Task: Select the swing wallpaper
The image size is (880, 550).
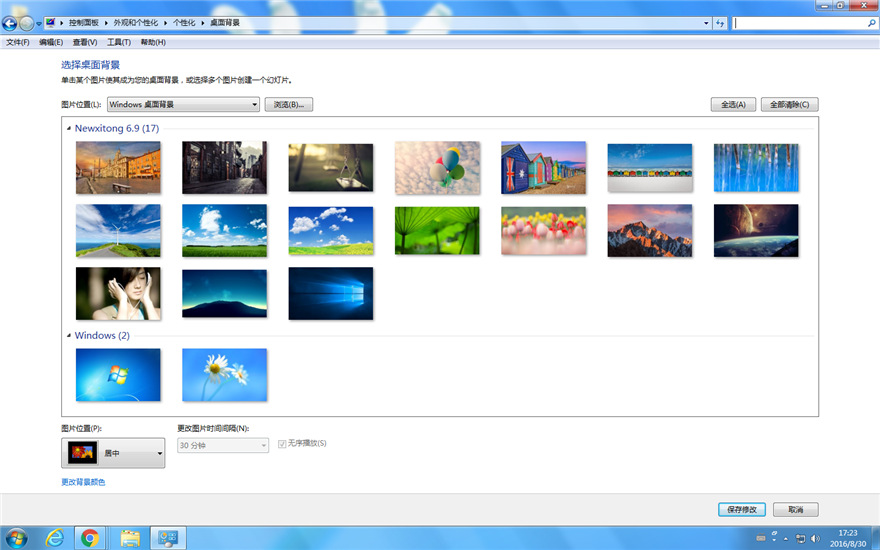Action: pyautogui.click(x=331, y=168)
